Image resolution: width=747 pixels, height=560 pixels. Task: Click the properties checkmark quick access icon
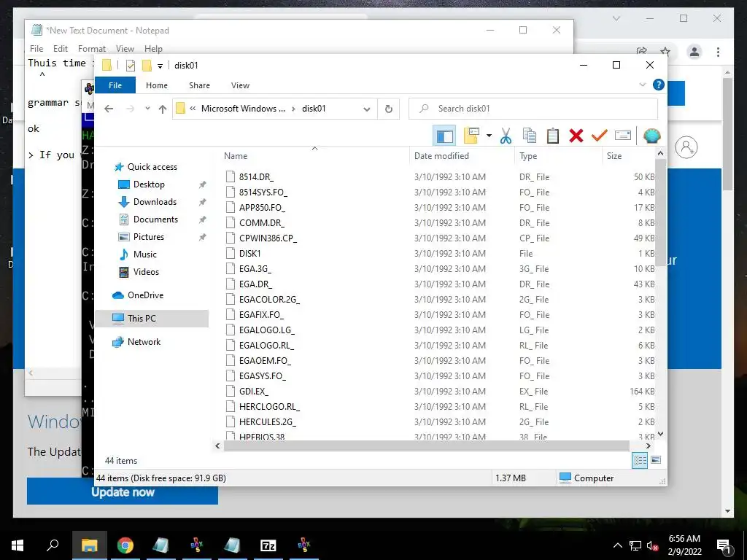[131, 65]
